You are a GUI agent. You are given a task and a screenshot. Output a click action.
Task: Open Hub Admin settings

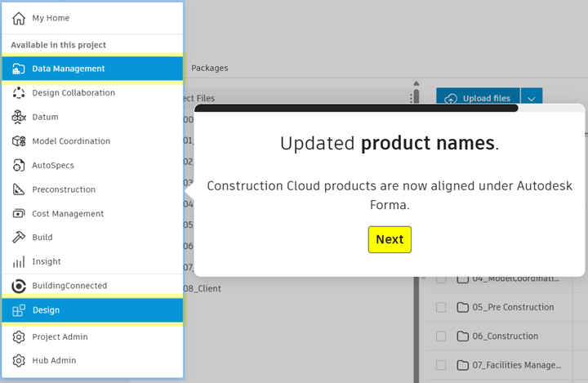[54, 360]
